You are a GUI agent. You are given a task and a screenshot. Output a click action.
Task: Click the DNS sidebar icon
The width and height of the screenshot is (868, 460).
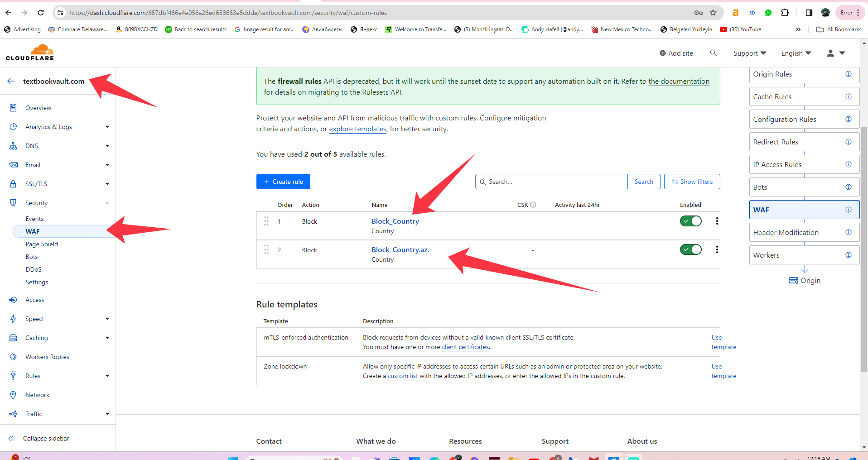click(13, 145)
